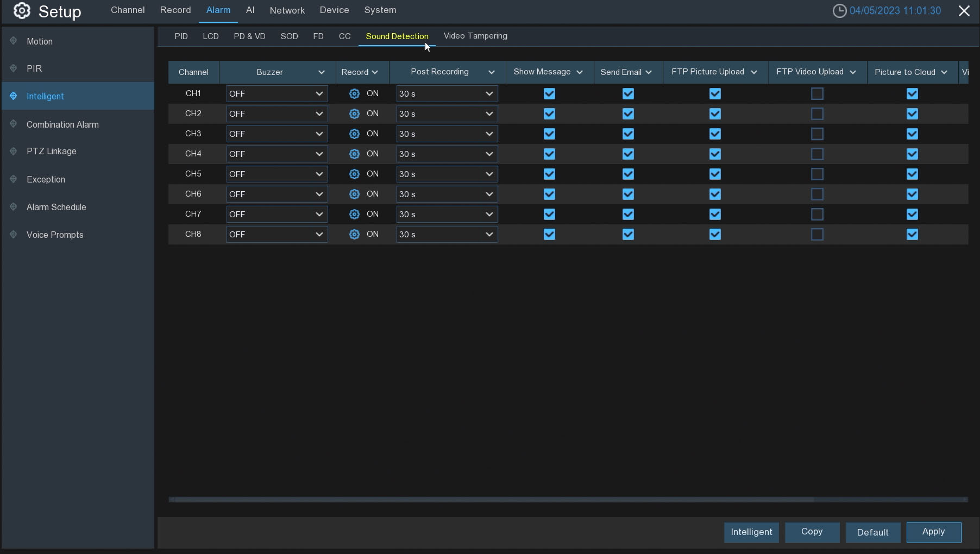Open the Combination Alarm sidebar item
Screen dimensions: 980x554
click(x=78, y=124)
